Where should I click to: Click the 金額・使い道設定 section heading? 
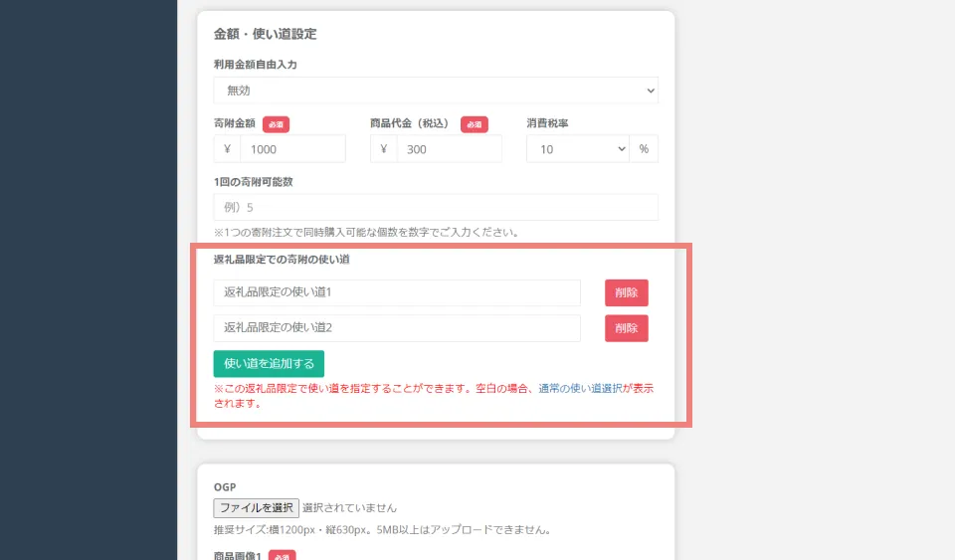point(265,34)
